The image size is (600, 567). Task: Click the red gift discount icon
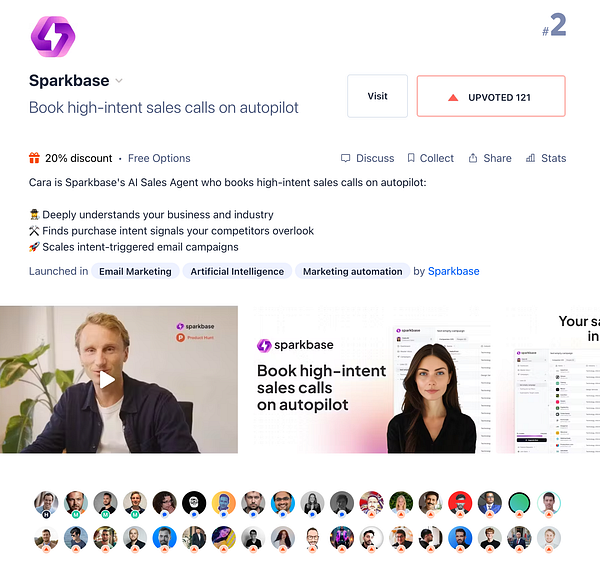click(x=34, y=158)
